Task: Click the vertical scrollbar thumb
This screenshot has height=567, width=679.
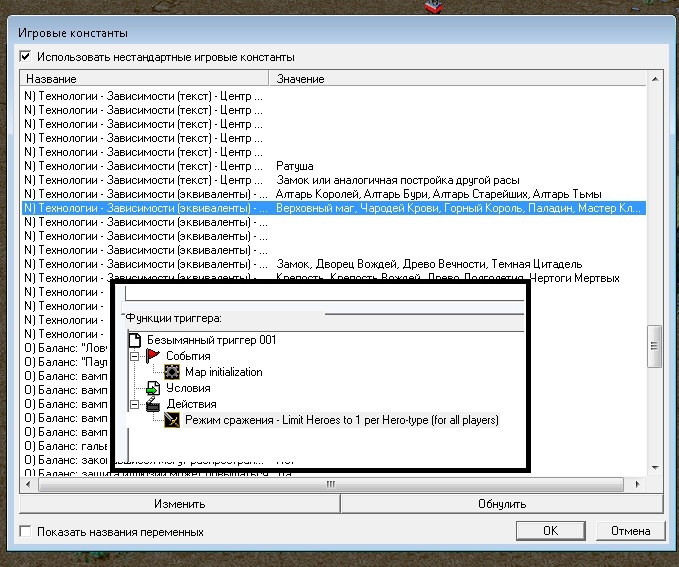Action: tap(654, 346)
